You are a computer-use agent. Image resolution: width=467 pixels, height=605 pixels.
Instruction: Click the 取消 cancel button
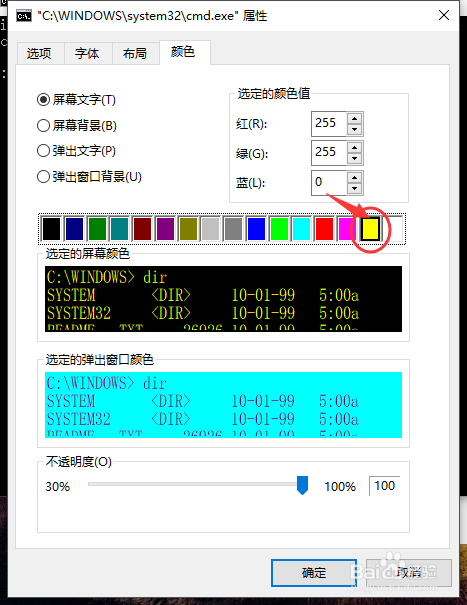click(409, 573)
